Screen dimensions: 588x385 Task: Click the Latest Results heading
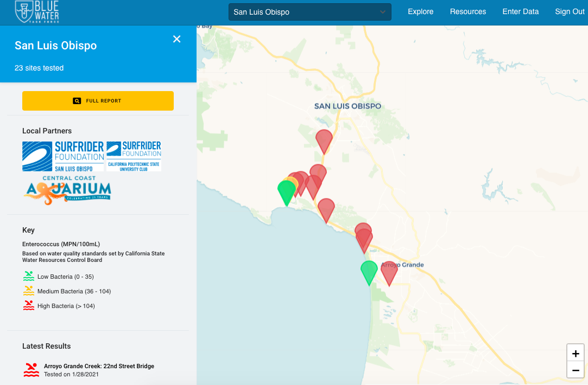[x=47, y=346]
